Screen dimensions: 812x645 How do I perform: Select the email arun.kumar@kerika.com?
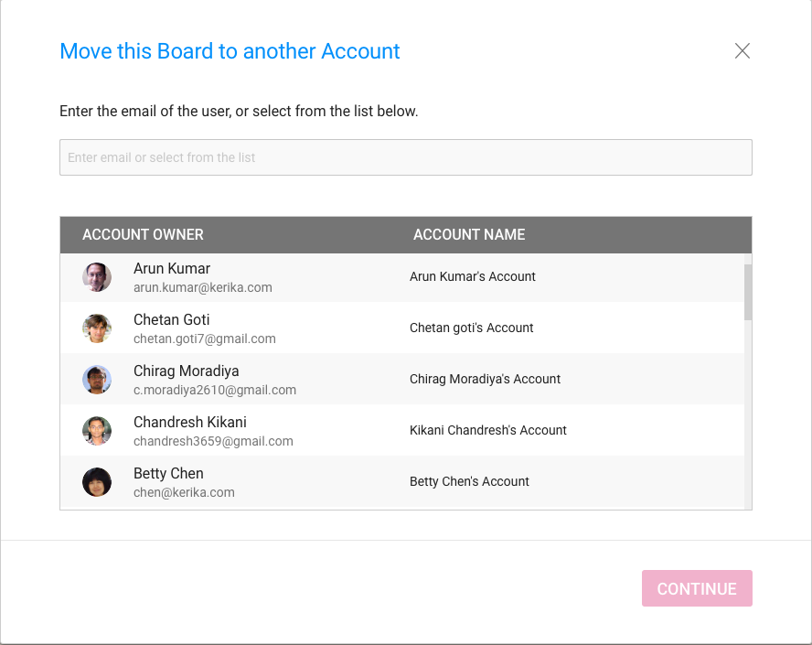[x=202, y=287]
